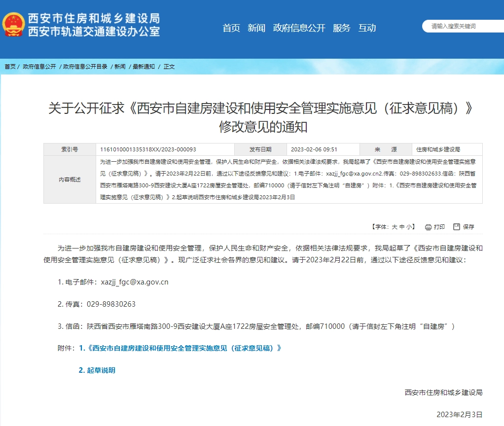The width and height of the screenshot is (504, 426).
Task: Open the 新闻 navigation menu item
Action: coord(257,28)
